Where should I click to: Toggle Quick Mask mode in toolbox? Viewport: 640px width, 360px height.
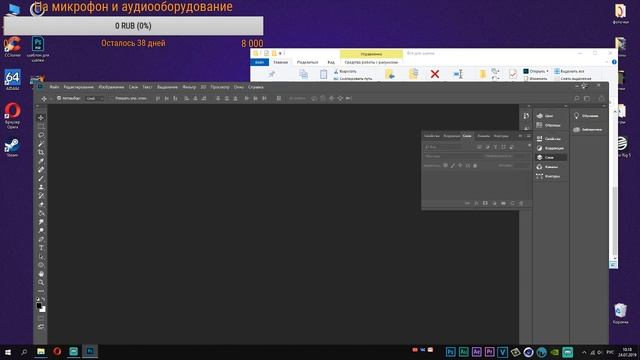tap(41, 318)
